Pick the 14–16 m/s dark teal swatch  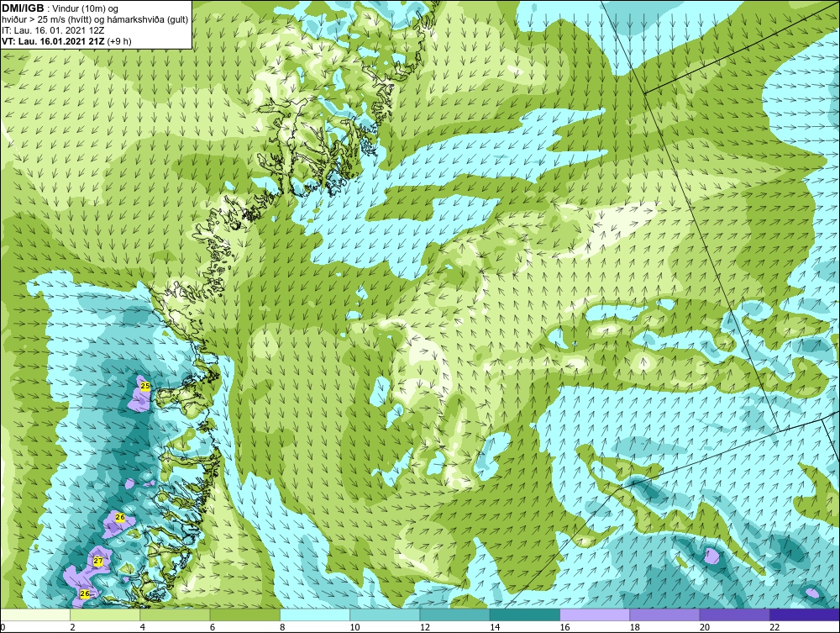tap(525, 615)
